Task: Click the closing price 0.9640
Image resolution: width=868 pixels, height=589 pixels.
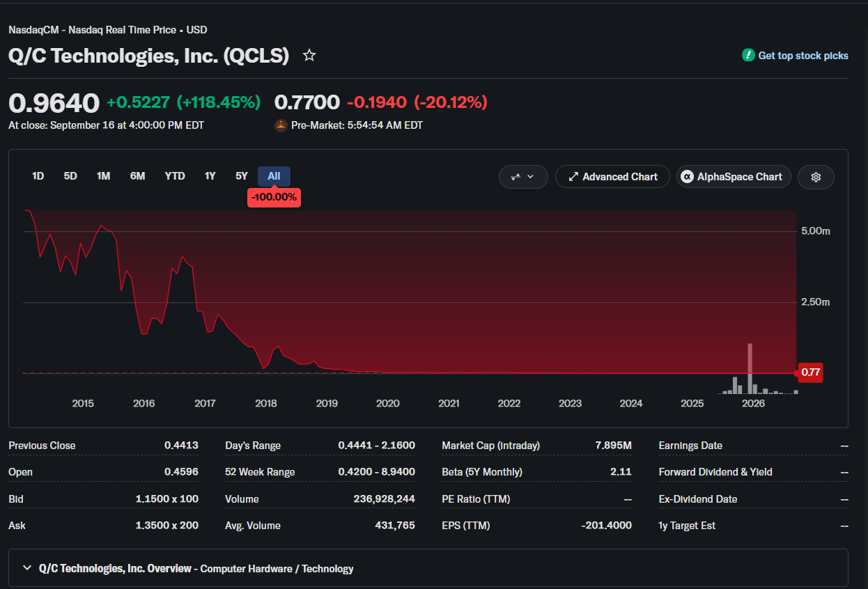Action: (54, 102)
